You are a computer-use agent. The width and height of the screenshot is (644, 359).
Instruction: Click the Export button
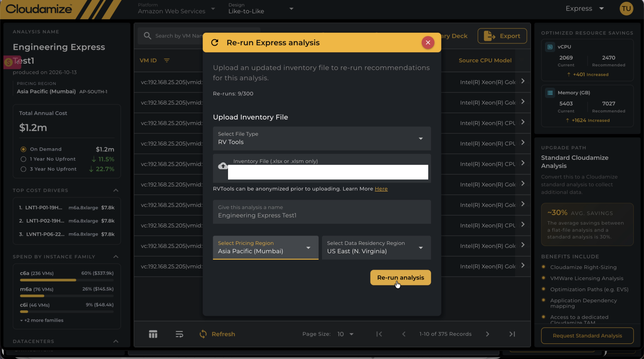click(x=502, y=36)
